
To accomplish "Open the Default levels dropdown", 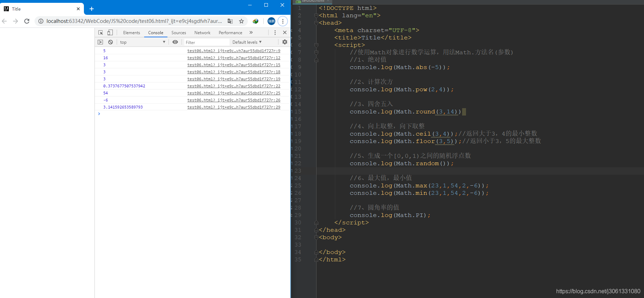I will click(247, 42).
